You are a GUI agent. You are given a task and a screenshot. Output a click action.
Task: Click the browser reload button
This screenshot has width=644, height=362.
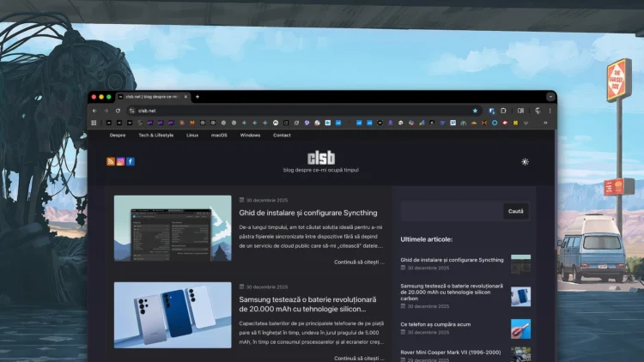click(118, 111)
